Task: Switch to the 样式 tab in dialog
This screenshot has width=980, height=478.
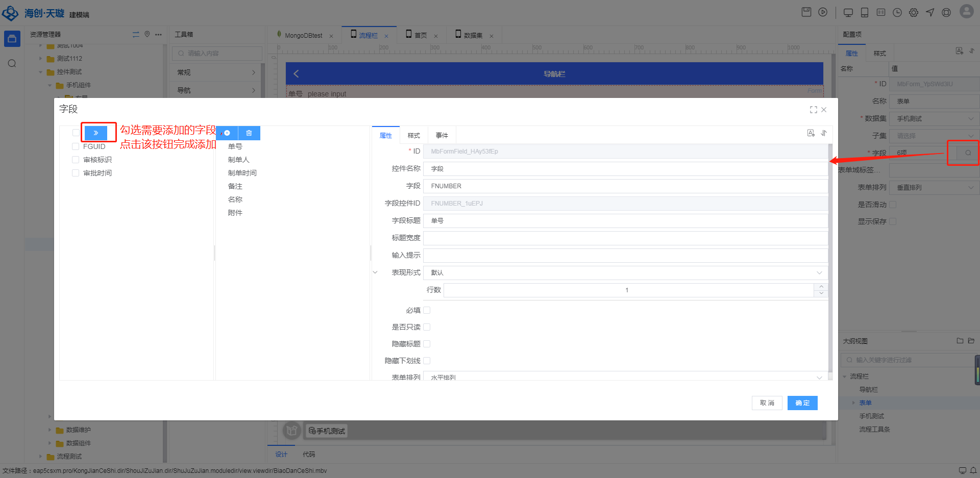Action: tap(413, 136)
